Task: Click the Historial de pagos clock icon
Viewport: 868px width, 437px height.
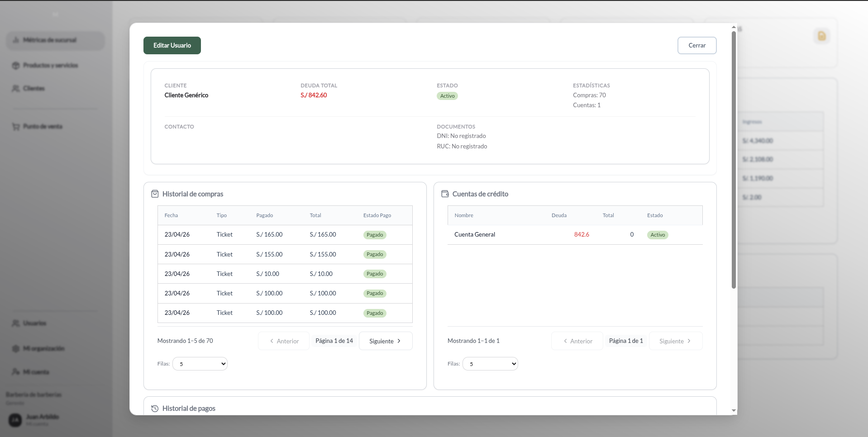Action: (155, 408)
